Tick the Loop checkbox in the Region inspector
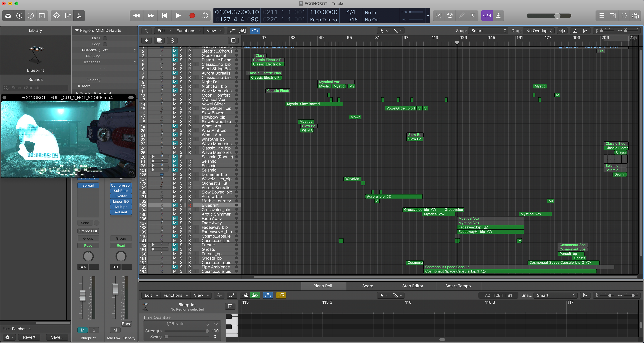 tap(105, 44)
